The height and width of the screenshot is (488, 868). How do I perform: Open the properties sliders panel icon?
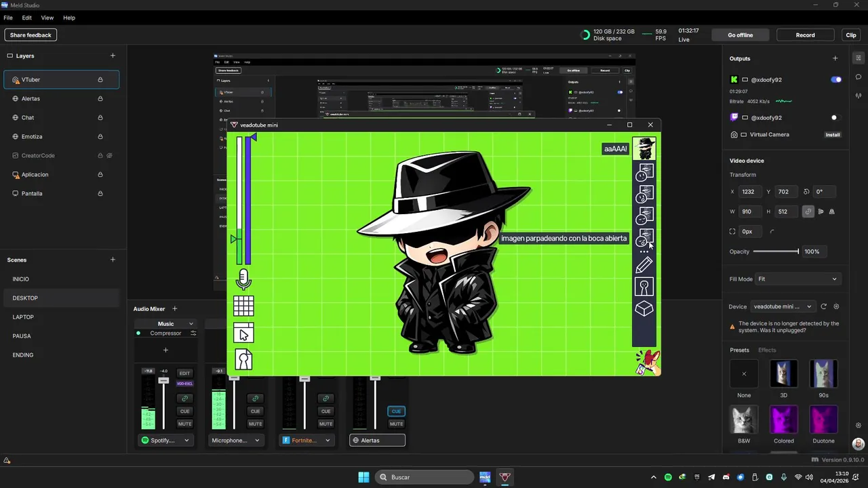click(x=859, y=58)
